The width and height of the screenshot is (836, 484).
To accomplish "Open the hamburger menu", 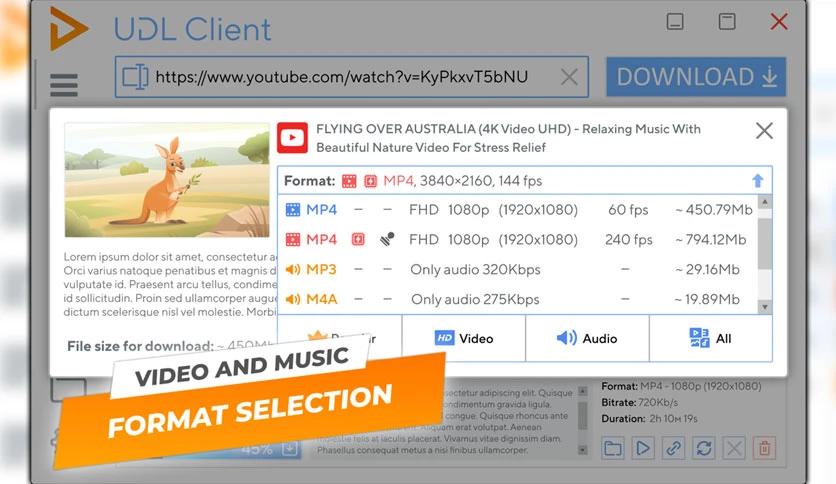I will click(x=64, y=85).
